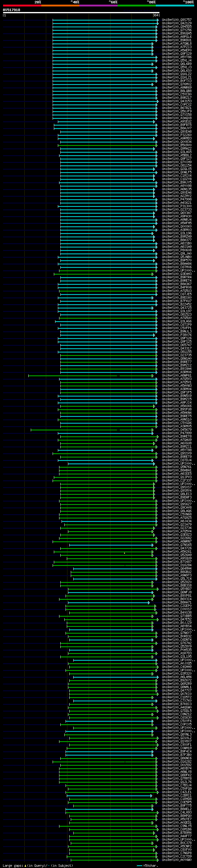Click UniRef100_A9NR69 text

coord(177,88)
